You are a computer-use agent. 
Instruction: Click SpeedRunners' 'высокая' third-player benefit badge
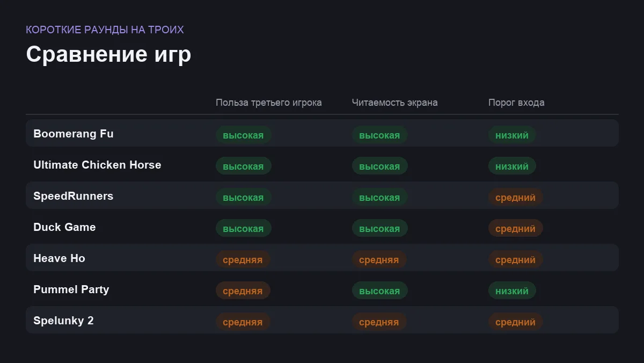244,198
